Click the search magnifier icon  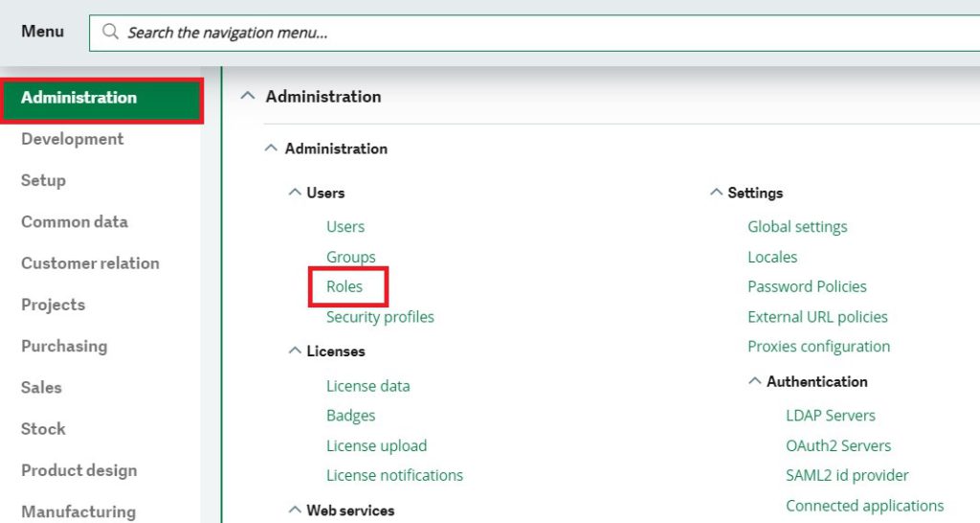110,32
